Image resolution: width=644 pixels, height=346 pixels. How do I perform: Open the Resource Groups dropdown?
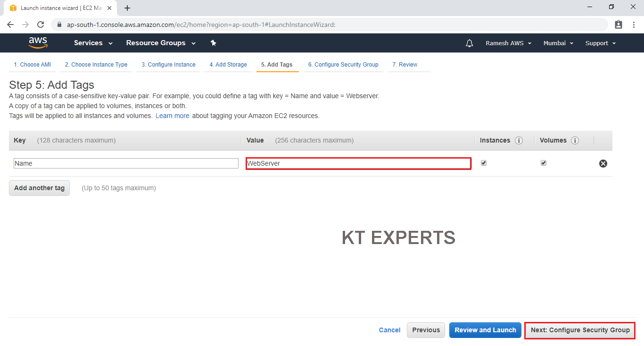coord(161,43)
